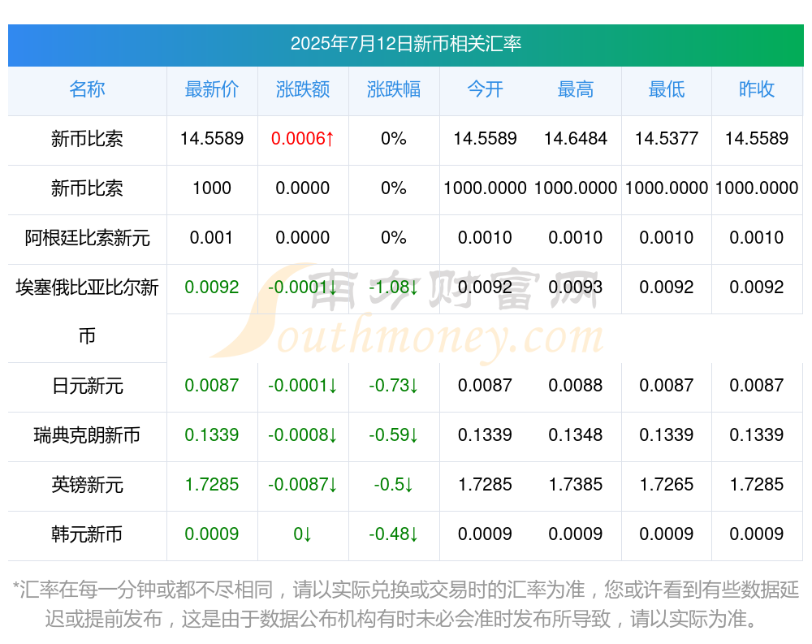Click the 0.0093 highest price cell
The width and height of the screenshot is (812, 644).
coord(576,287)
